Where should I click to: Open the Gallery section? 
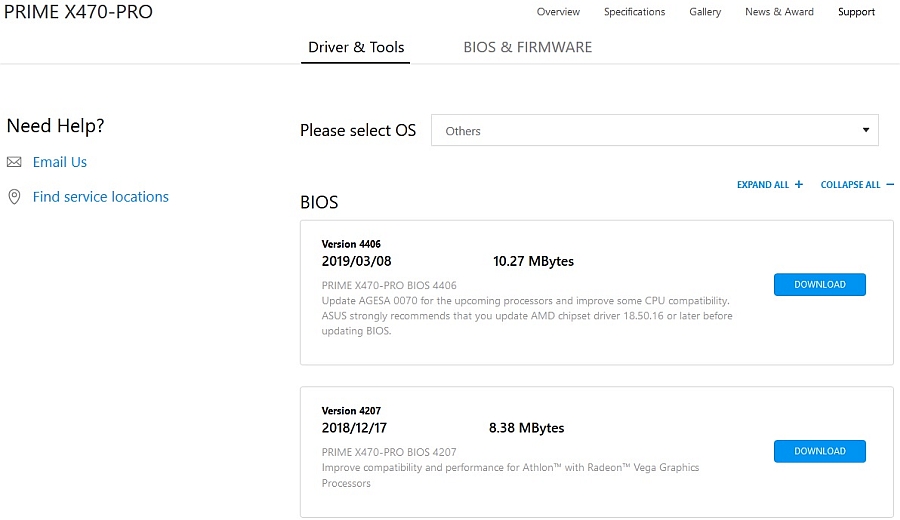point(705,11)
